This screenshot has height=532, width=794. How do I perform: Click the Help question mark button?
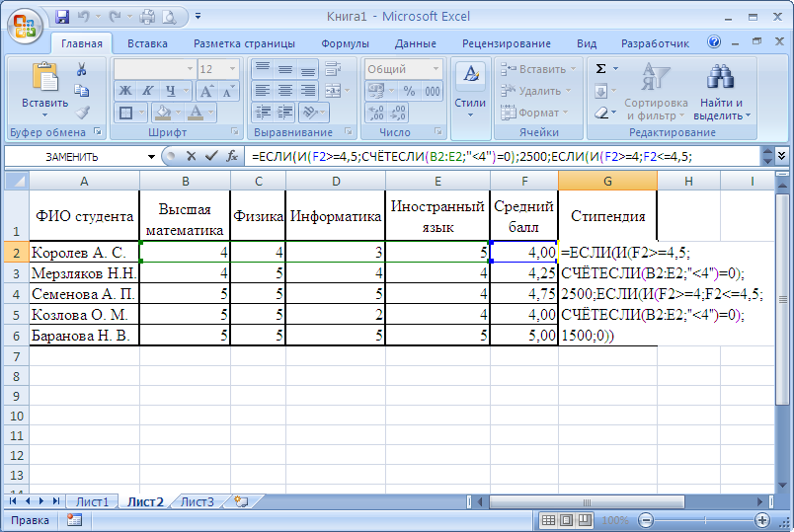[x=714, y=42]
